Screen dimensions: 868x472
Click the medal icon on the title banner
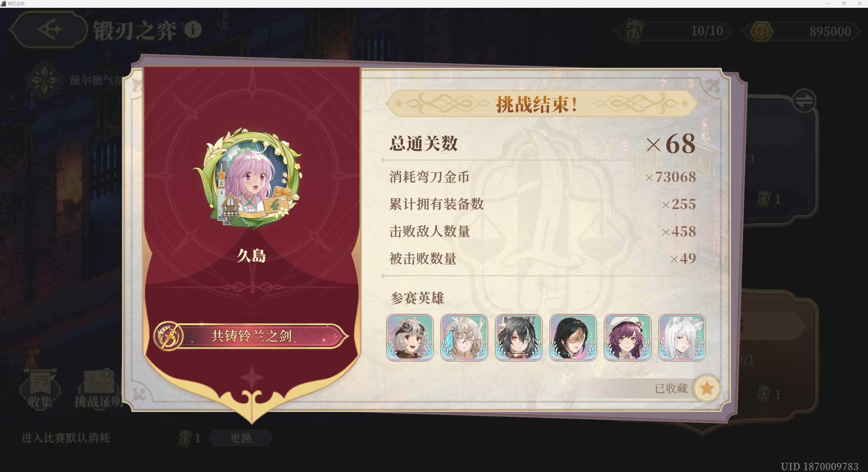point(168,336)
